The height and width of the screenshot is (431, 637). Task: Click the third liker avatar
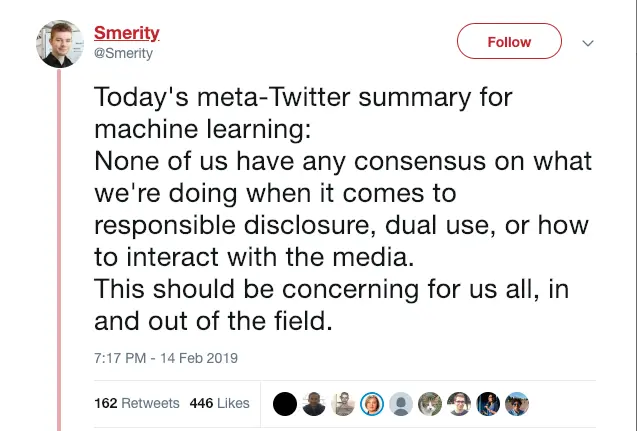tap(343, 403)
